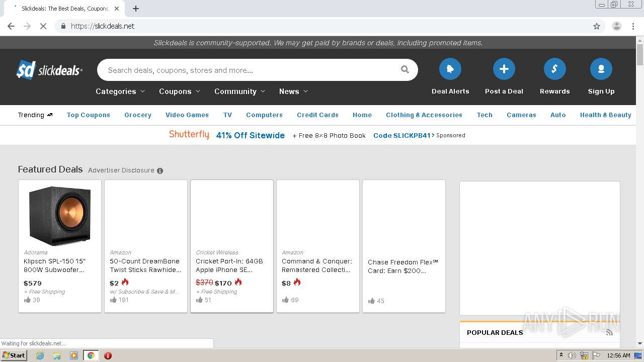Open the Tech category link
This screenshot has height=362, width=644.
tap(485, 115)
